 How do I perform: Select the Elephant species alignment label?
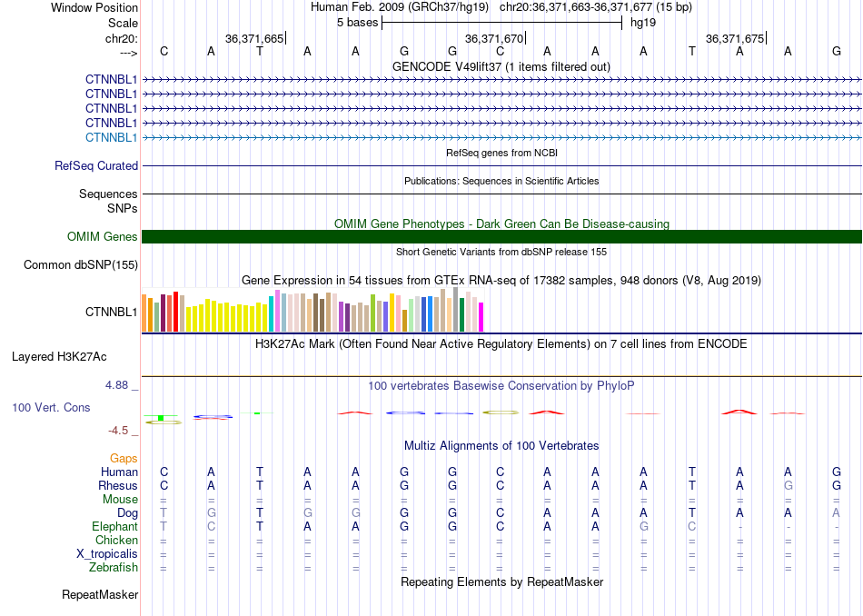115,526
